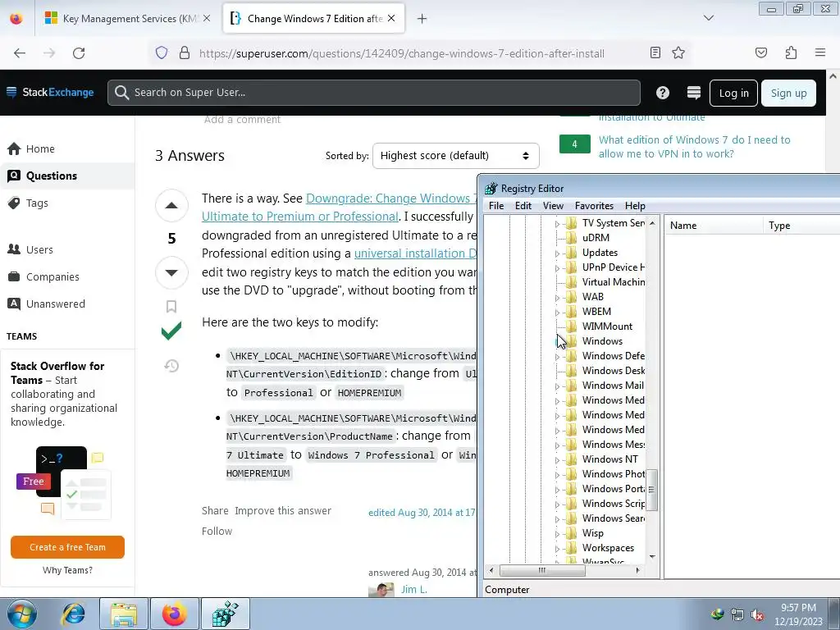Screen dimensions: 840x630
Task: Reload the page with the refresh icon
Action: click(79, 53)
